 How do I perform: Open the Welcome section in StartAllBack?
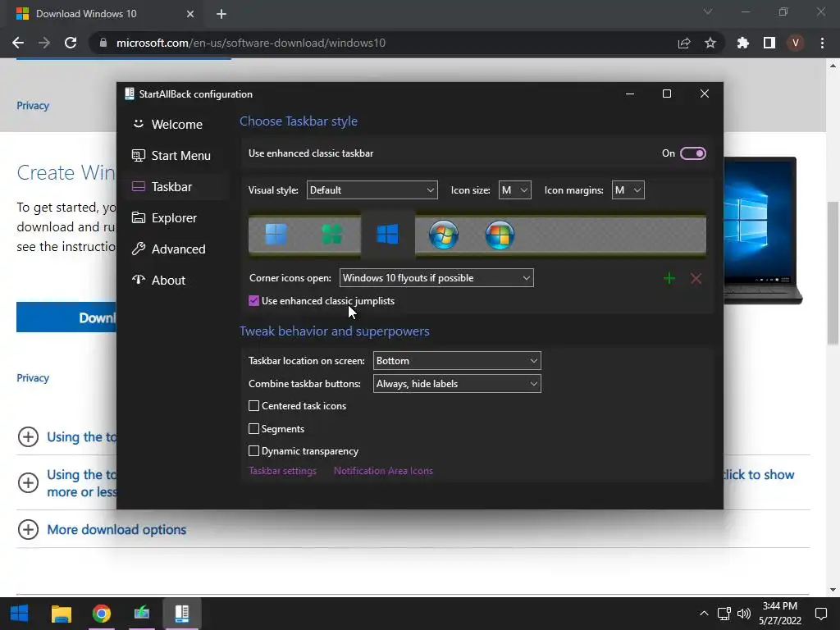coord(177,125)
